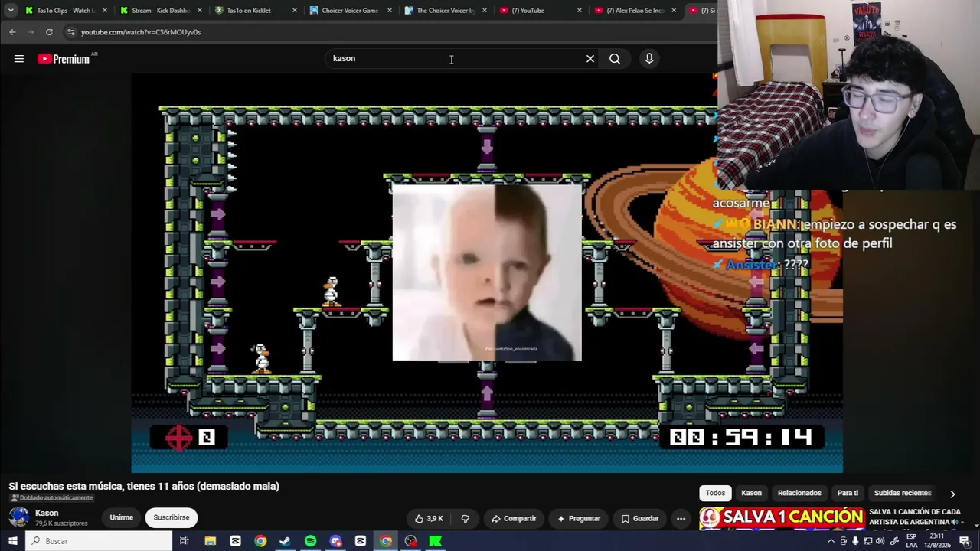Go to YouTube Premium home logo

[64, 59]
